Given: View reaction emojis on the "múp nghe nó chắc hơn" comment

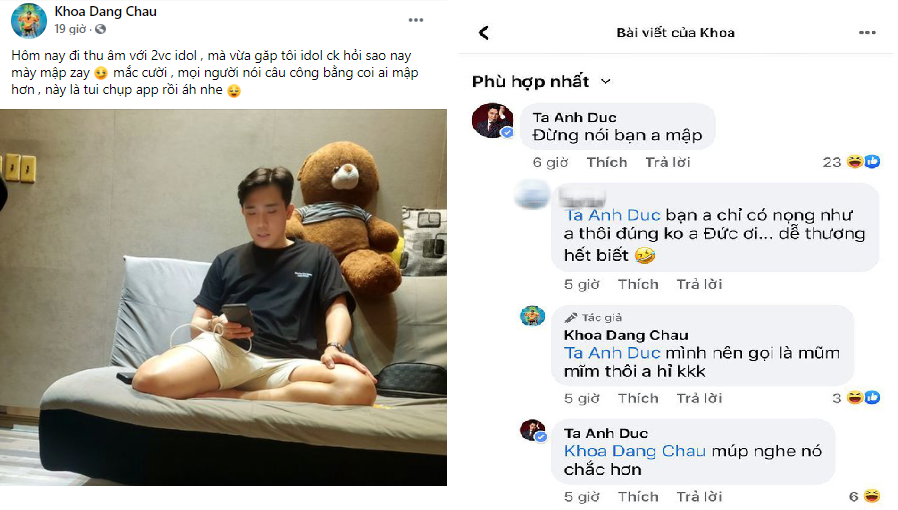Looking at the screenshot, I should coord(871,496).
